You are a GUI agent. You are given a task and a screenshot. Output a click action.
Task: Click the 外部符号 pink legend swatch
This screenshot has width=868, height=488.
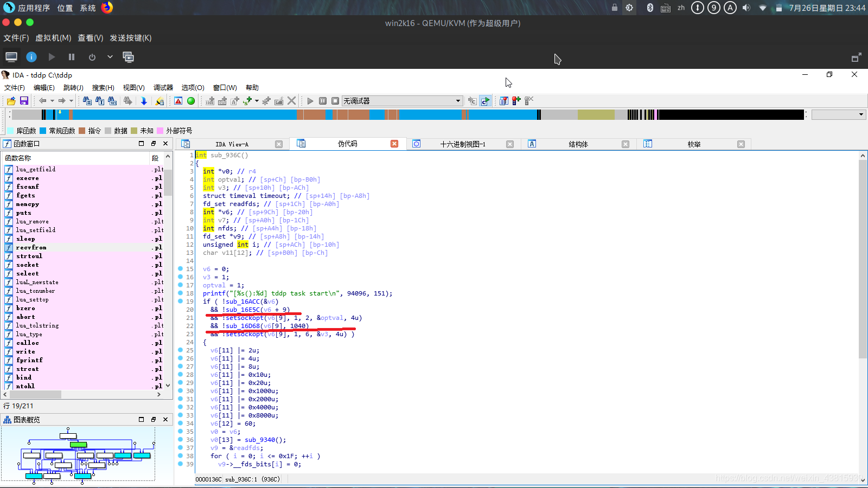160,131
